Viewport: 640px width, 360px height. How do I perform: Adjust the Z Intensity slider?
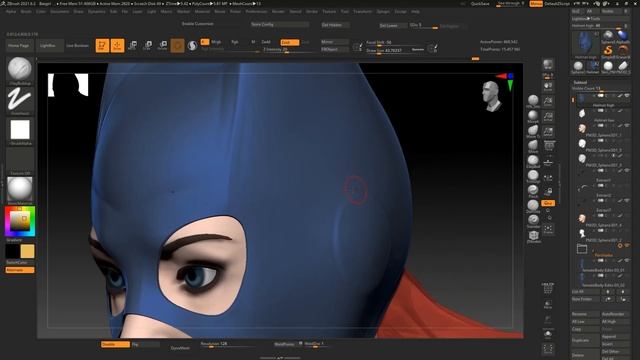click(x=289, y=50)
